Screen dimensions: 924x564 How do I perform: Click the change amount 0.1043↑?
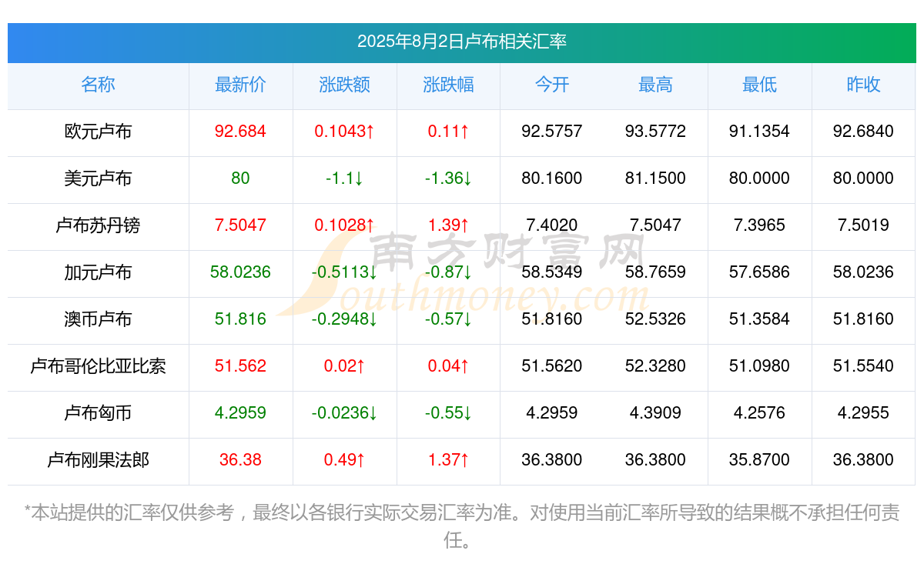point(344,132)
